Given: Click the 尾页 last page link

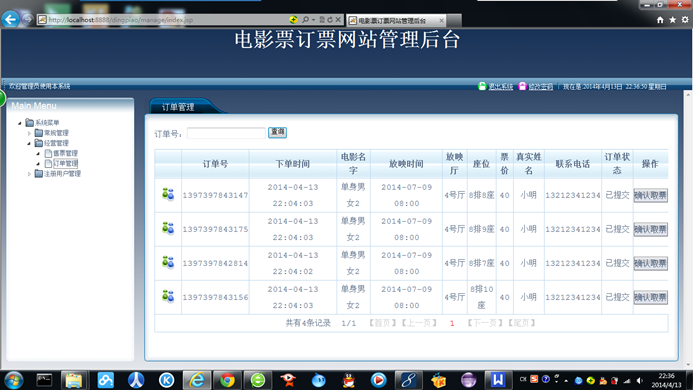Looking at the screenshot, I should coord(522,323).
